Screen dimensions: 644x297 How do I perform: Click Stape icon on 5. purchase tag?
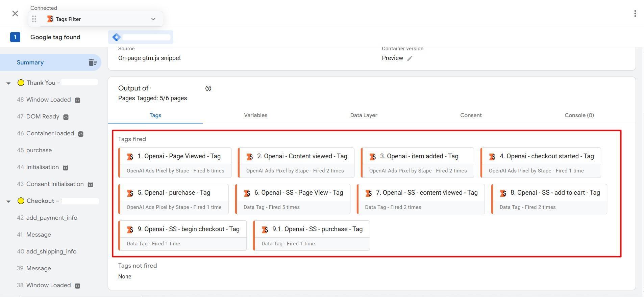tap(130, 193)
